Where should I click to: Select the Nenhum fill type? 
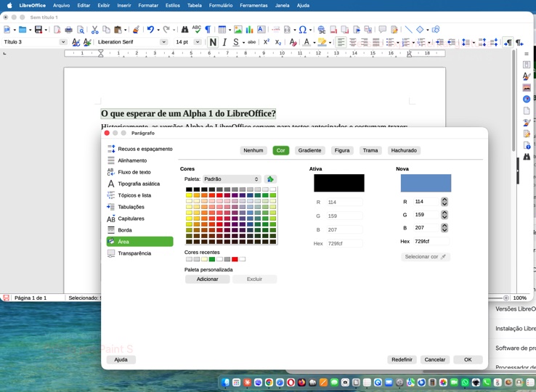click(253, 150)
